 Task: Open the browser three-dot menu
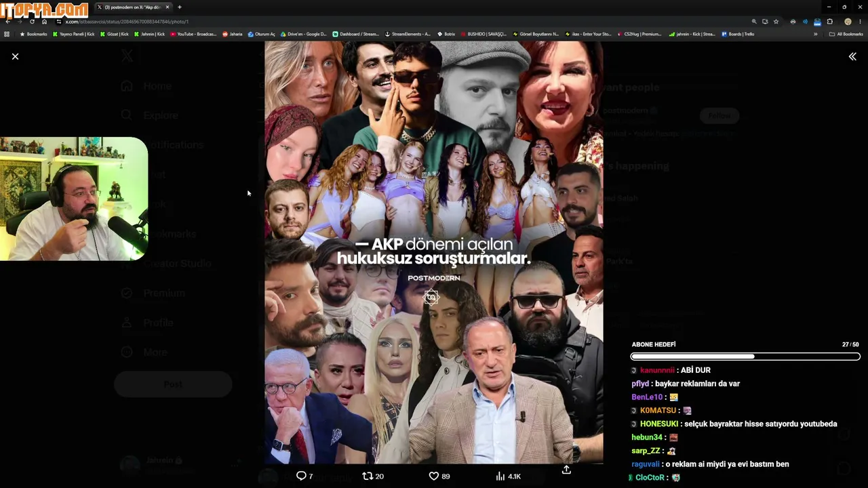click(861, 22)
